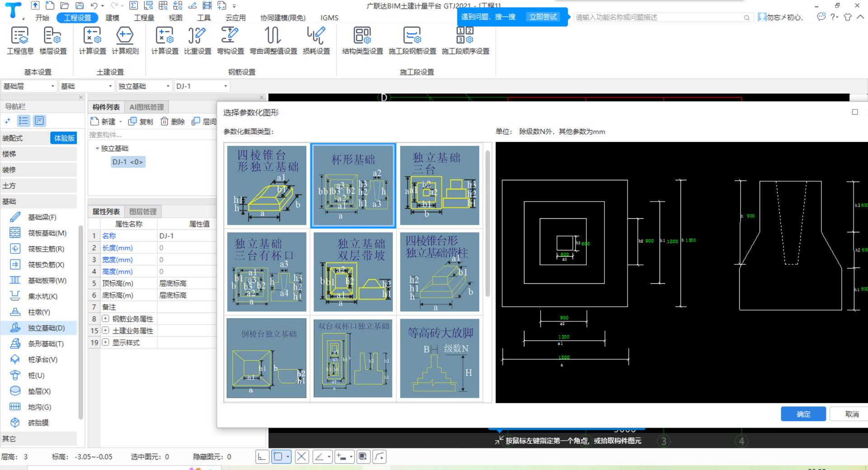Open 损耗设置 loss settings

pyautogui.click(x=316, y=41)
